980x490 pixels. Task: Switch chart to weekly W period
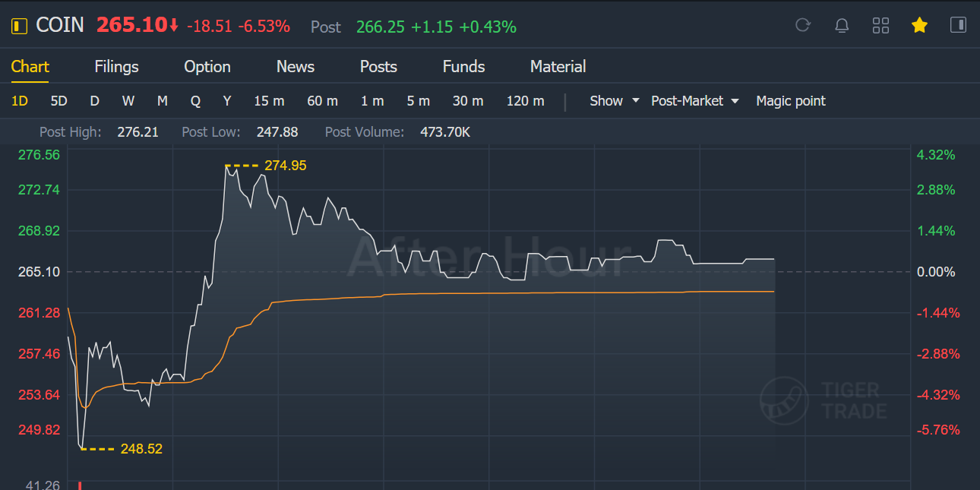128,101
